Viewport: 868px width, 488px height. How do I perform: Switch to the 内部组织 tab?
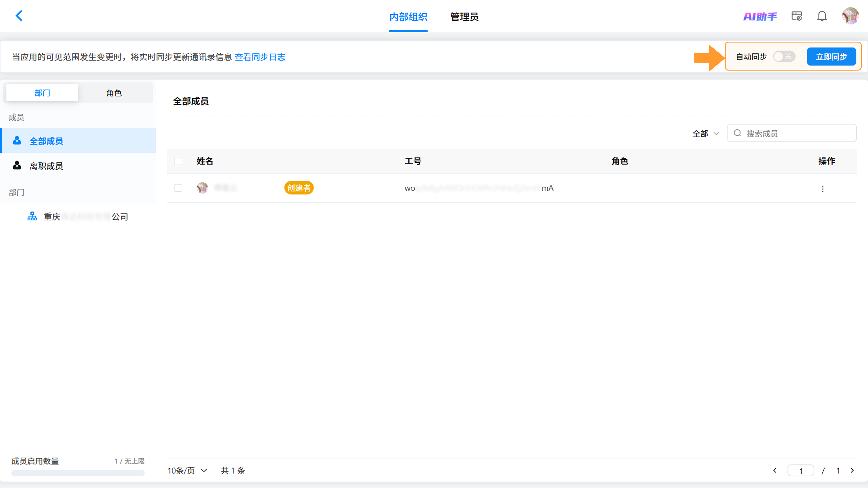tap(408, 17)
